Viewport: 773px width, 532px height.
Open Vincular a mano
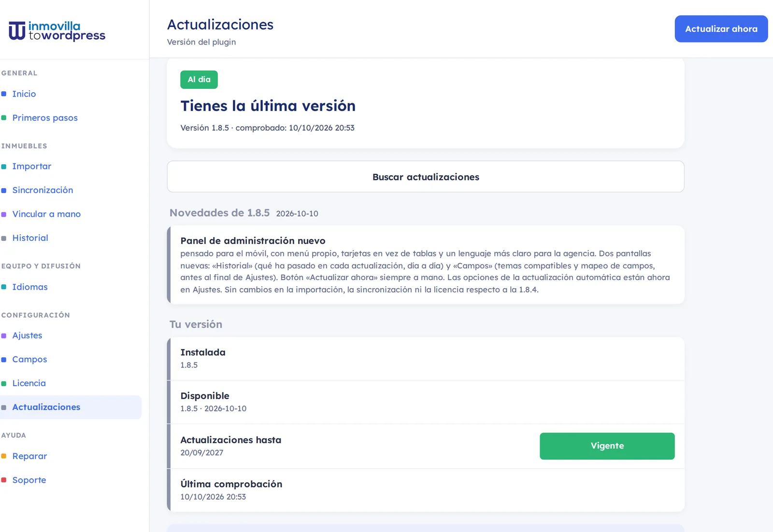point(46,214)
